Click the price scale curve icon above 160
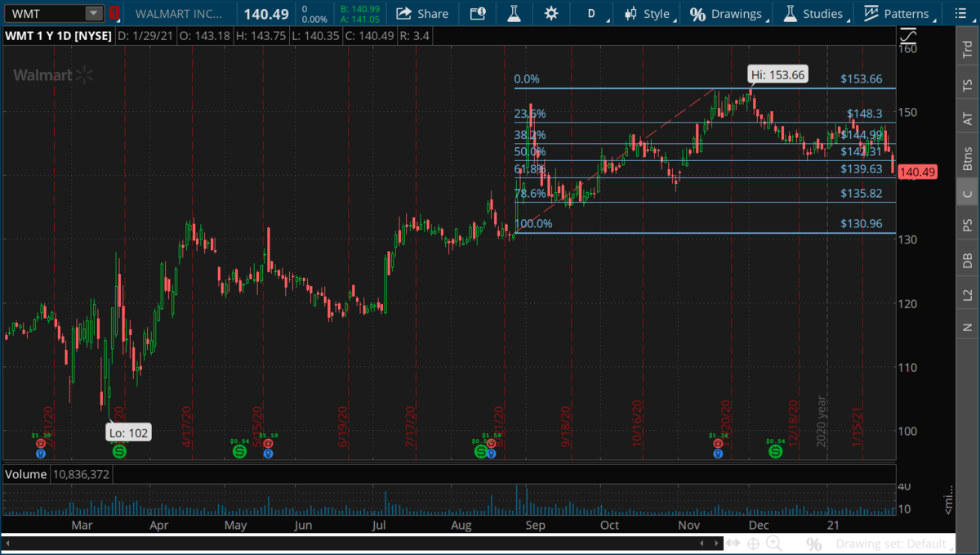 click(908, 35)
